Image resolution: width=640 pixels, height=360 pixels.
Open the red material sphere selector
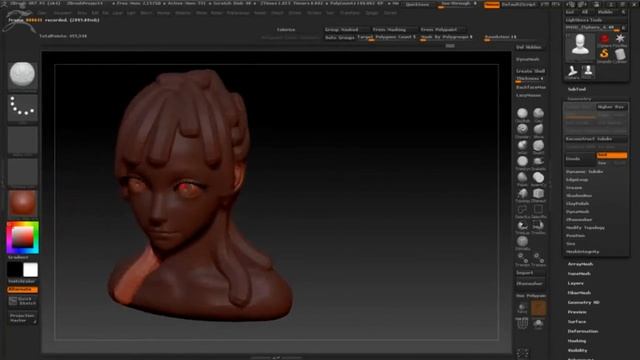[22, 203]
